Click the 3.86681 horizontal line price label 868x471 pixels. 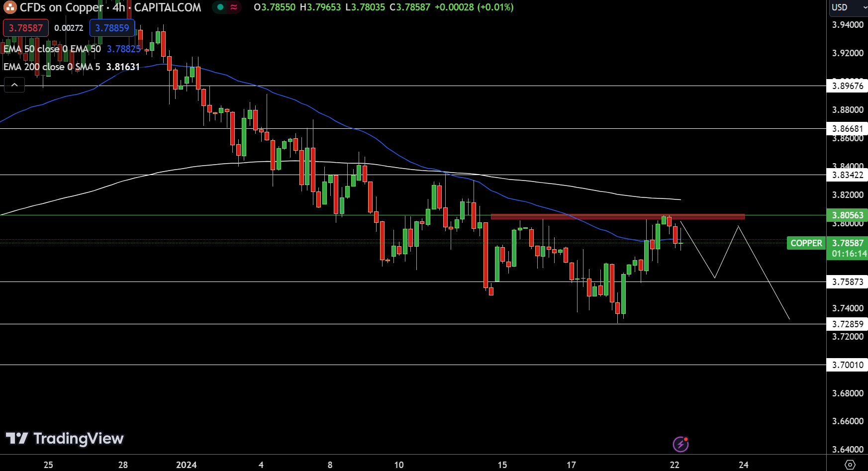(848, 128)
